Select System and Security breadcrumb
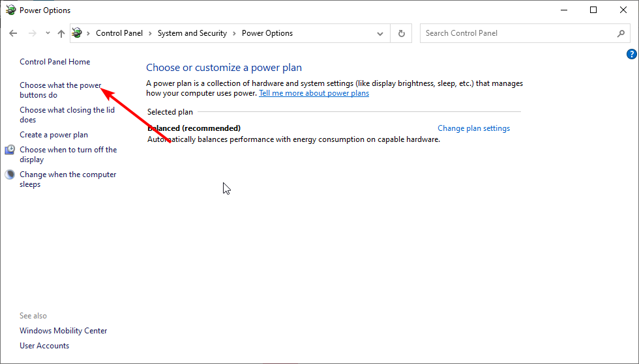The height and width of the screenshot is (364, 639). [192, 33]
